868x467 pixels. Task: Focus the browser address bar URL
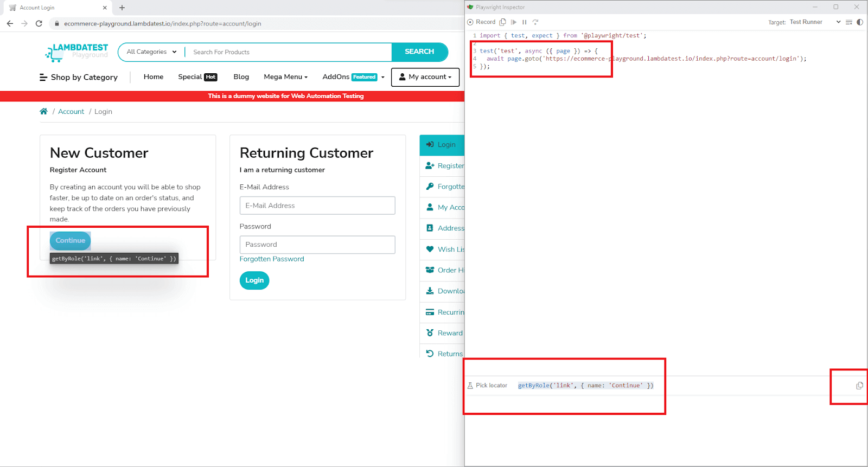(163, 24)
